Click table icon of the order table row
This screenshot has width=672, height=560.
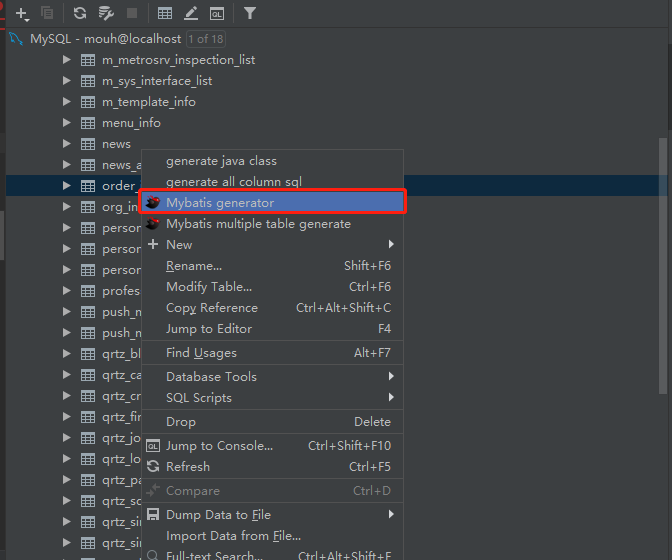pos(88,186)
